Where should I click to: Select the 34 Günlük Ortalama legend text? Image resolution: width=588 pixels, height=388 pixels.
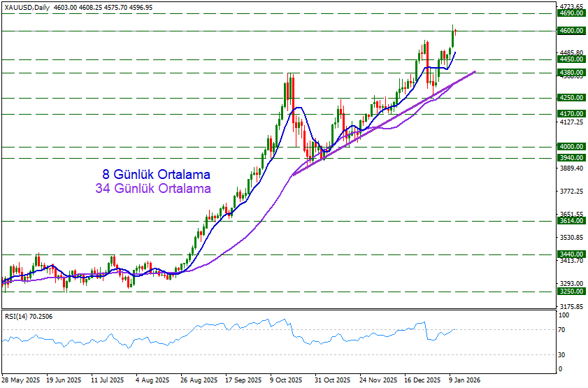(153, 188)
